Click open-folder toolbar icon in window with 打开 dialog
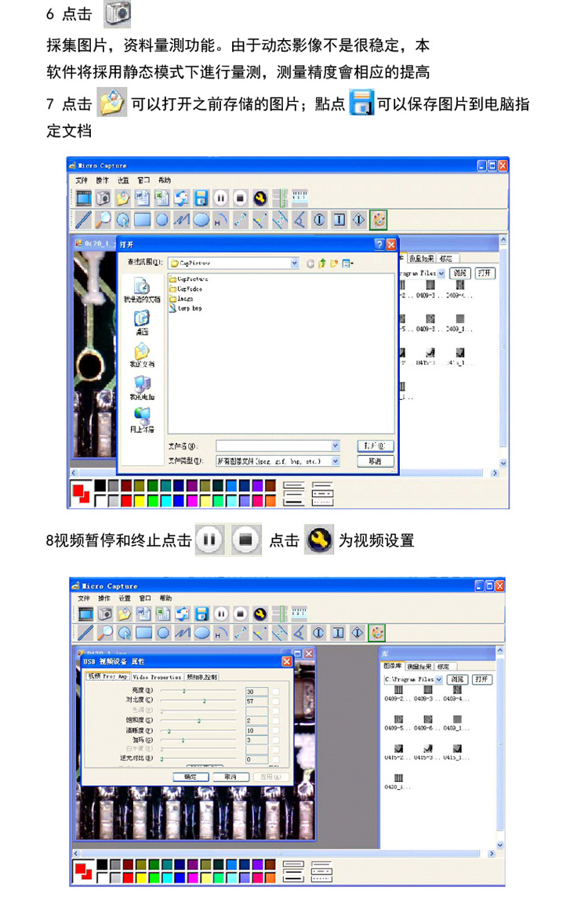Screen dimensions: 588x902 click(123, 198)
